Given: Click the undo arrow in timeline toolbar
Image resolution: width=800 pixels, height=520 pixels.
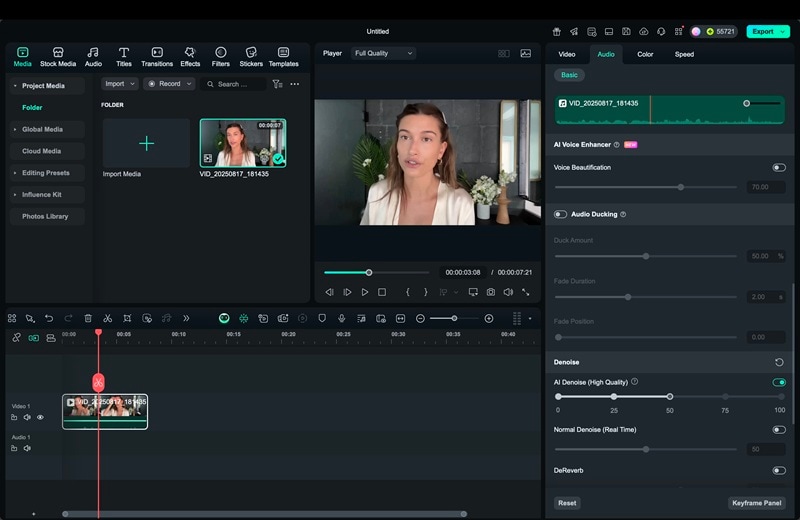Looking at the screenshot, I should (x=49, y=318).
